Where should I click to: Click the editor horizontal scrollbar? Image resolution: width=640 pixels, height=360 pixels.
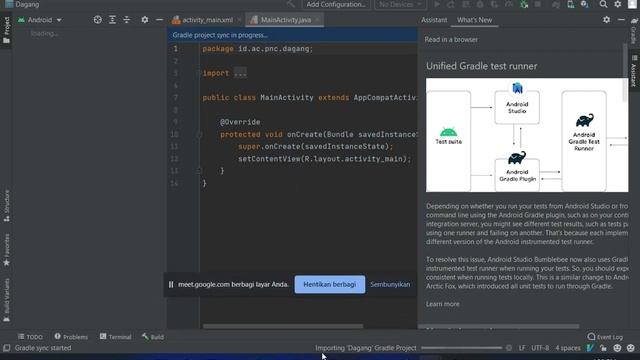point(282,326)
